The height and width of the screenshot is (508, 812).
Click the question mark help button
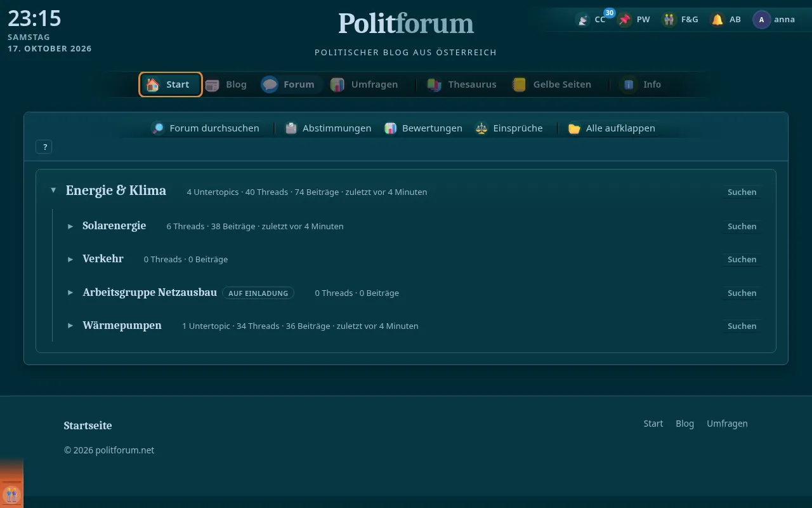pyautogui.click(x=44, y=147)
